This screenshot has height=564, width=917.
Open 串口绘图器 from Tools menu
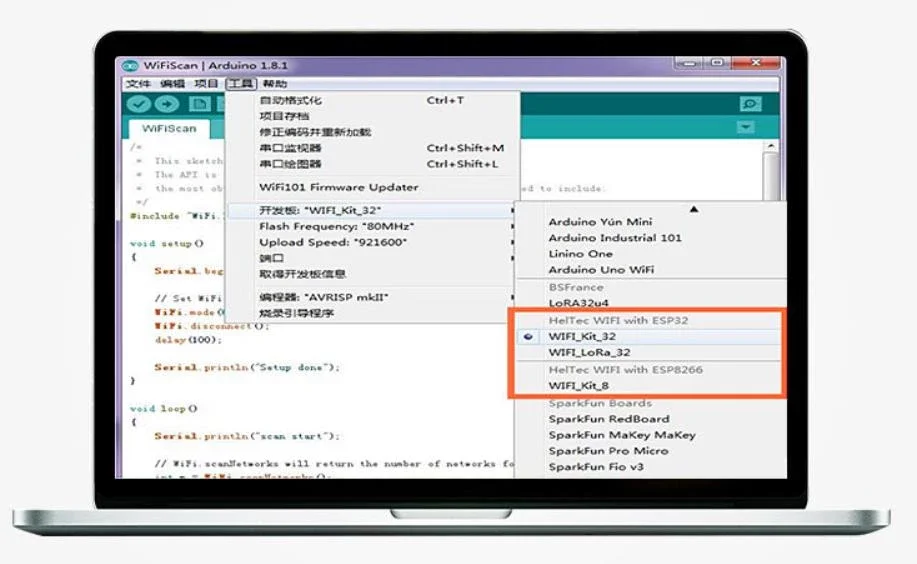pyautogui.click(x=373, y=164)
